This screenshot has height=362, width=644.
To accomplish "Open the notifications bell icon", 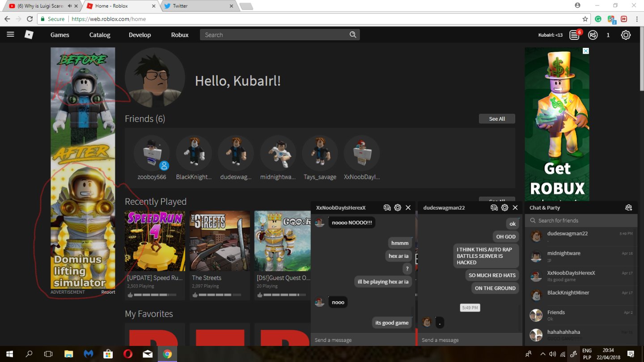I will pyautogui.click(x=574, y=34).
